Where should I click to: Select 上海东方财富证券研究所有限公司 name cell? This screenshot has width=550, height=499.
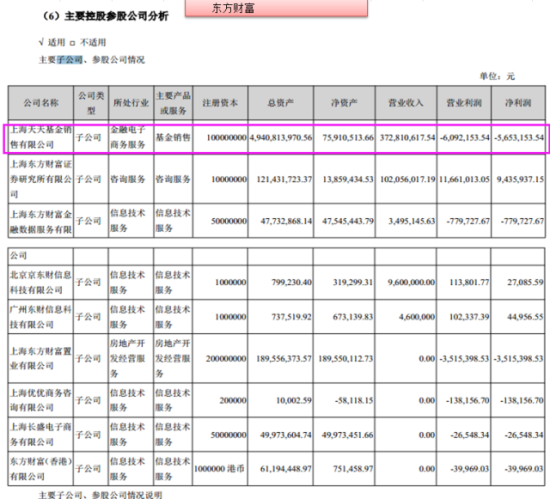click(41, 179)
